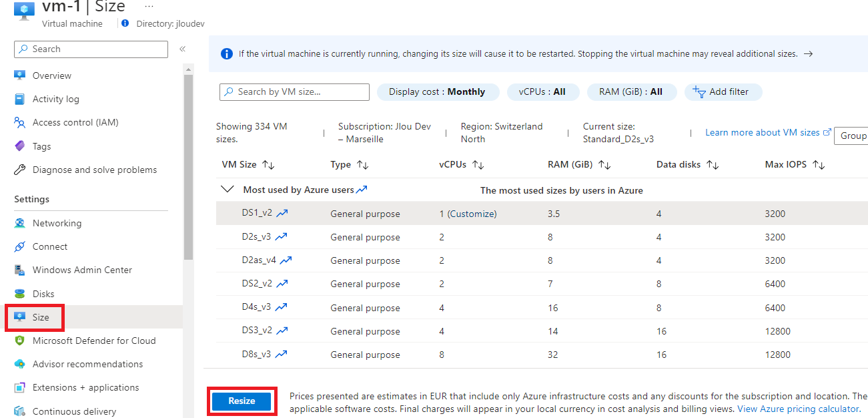The height and width of the screenshot is (418, 868).
Task: Click the Access control people icon
Action: (x=20, y=122)
